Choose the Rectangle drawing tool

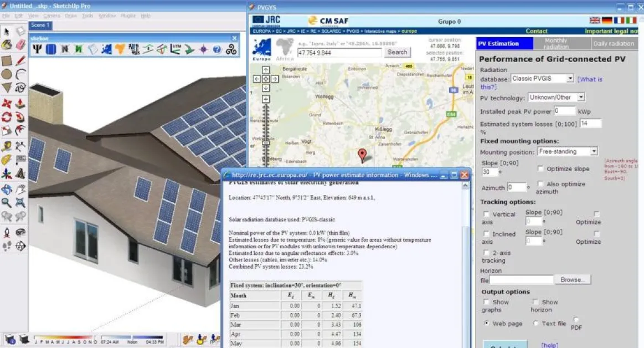[x=7, y=61]
